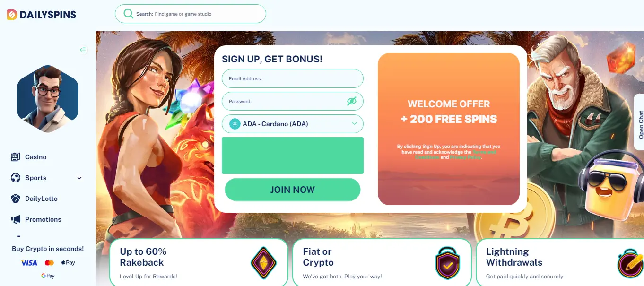Collapse the sidebar with the menu toggle icon

point(83,50)
